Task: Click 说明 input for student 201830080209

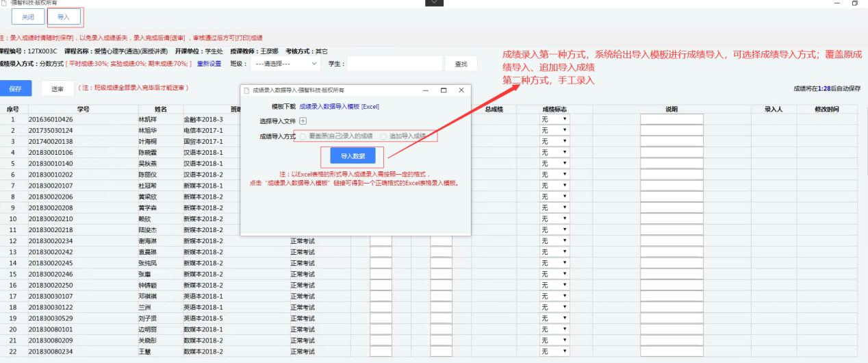Action: 672,340
